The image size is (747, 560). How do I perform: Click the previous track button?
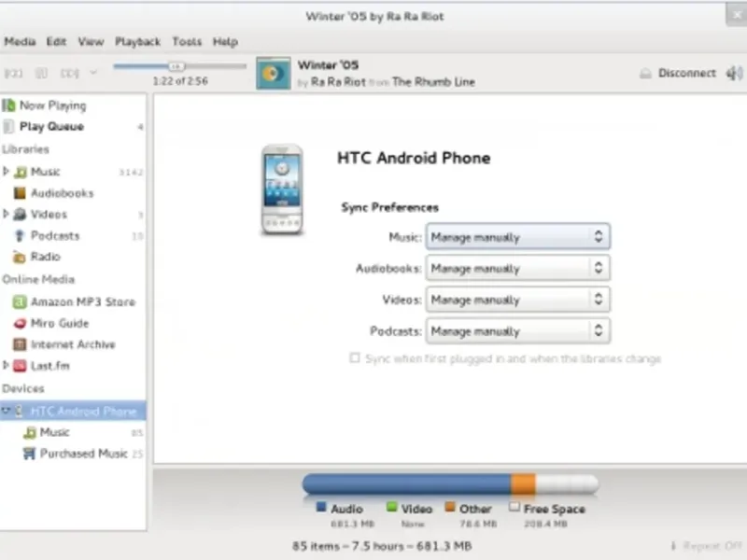pos(13,74)
